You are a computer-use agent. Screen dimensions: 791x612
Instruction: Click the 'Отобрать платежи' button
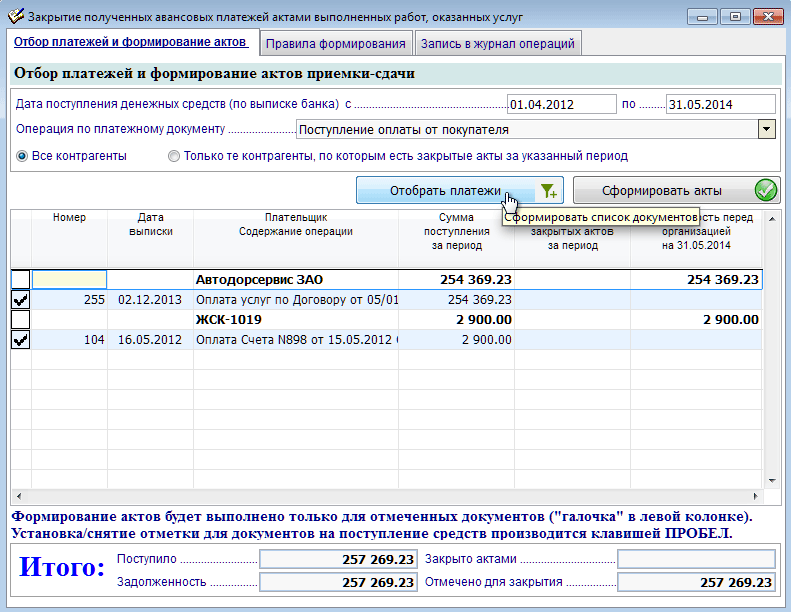[x=460, y=191]
